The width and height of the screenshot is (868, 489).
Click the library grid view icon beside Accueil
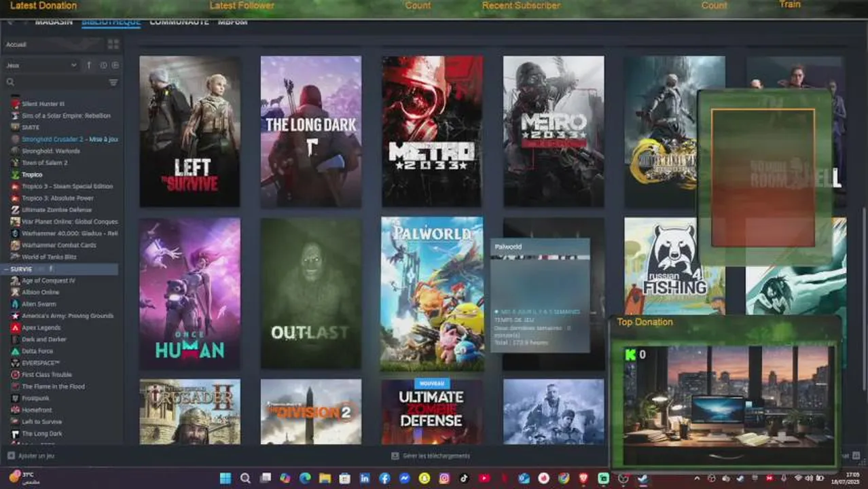pyautogui.click(x=113, y=44)
